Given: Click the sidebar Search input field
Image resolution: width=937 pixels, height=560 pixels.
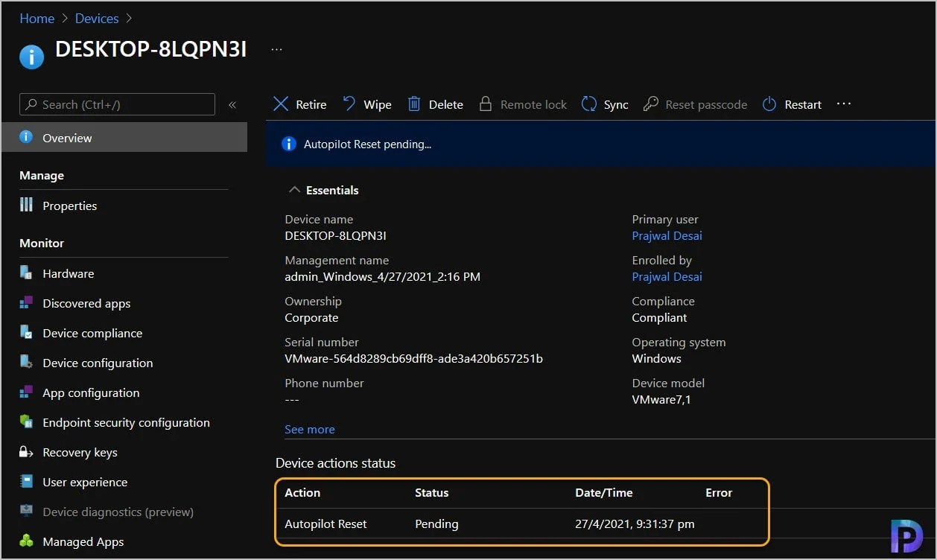Looking at the screenshot, I should [x=117, y=104].
